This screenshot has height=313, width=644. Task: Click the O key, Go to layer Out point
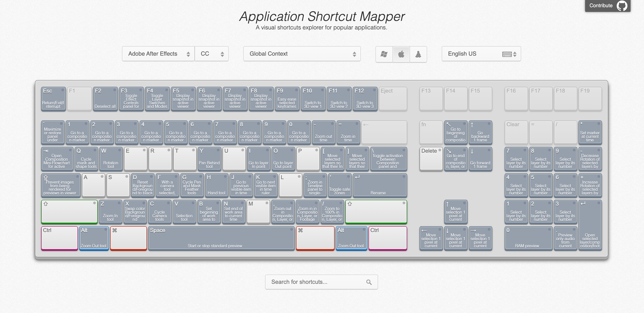pos(283,159)
